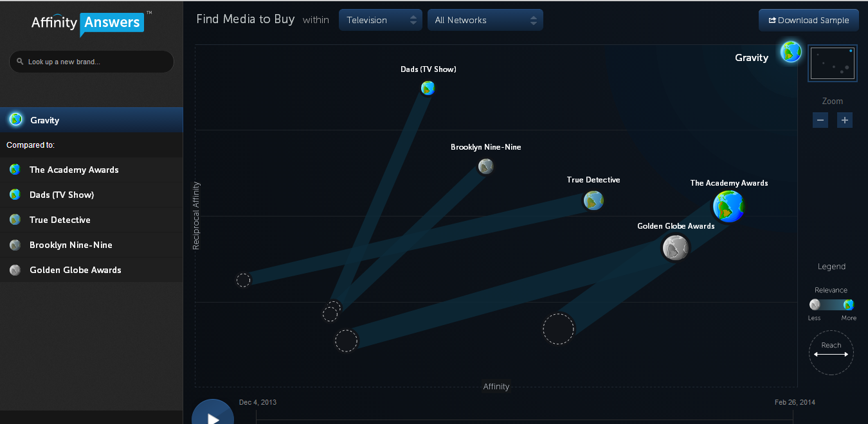Click the Brooklyn Nine-Nine bubble on chart
This screenshot has height=424, width=868.
pos(485,166)
